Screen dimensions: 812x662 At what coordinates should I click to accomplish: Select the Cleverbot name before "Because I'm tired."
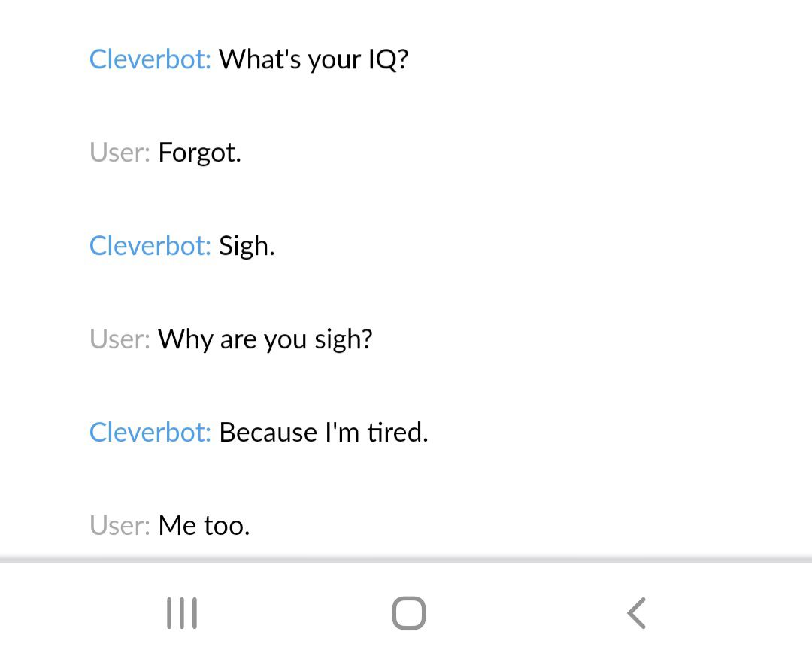[150, 433]
